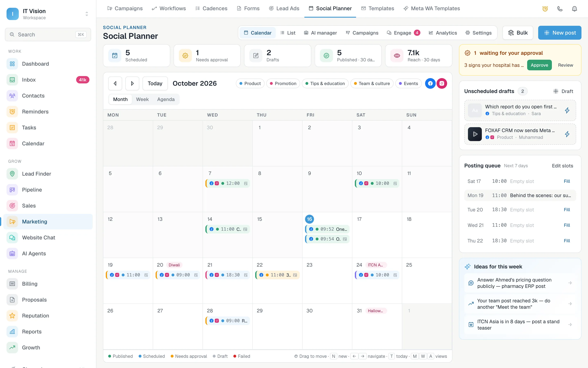The image size is (588, 368).
Task: Click the Bulk button
Action: click(x=518, y=33)
